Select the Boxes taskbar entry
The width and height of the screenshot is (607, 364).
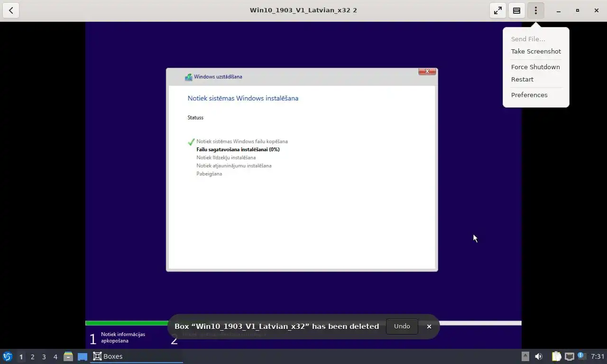137,356
